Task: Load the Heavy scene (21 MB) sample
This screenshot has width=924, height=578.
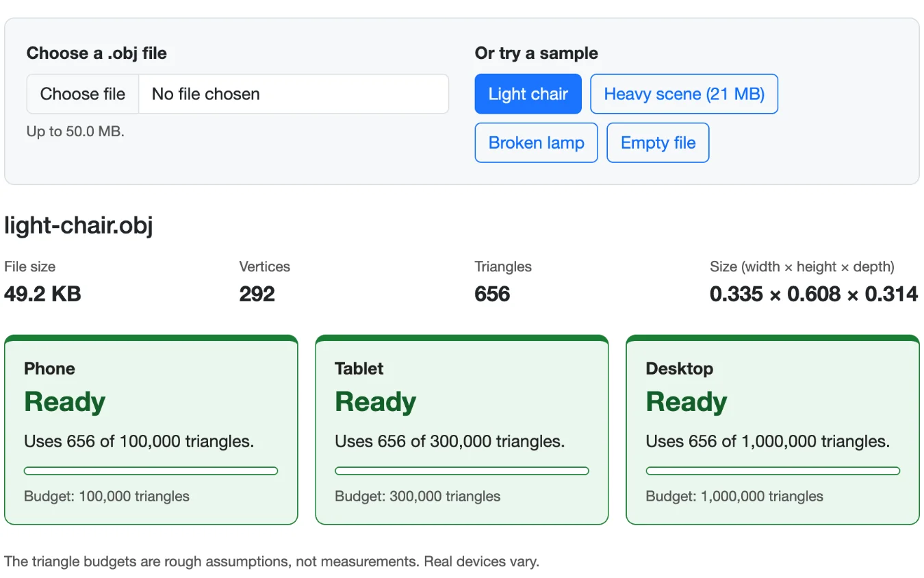Action: (x=684, y=94)
